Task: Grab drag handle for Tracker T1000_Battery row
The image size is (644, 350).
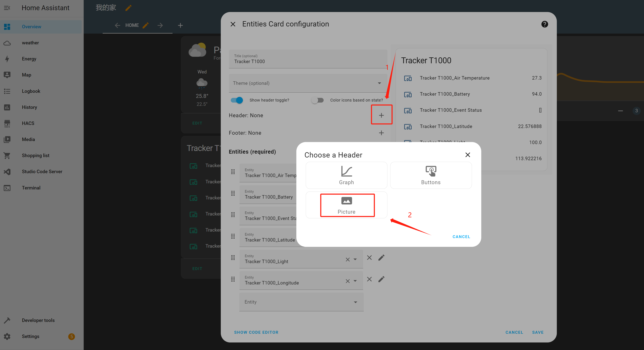Action: [x=233, y=193]
